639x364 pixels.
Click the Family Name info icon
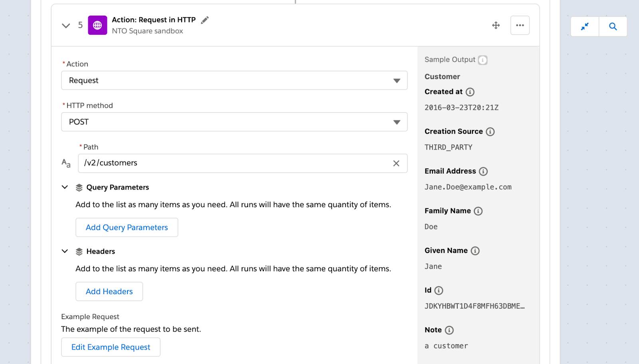pos(478,211)
